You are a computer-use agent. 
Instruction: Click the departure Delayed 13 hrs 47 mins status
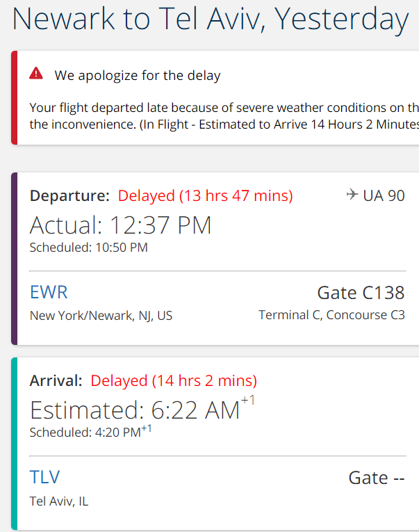tap(206, 196)
